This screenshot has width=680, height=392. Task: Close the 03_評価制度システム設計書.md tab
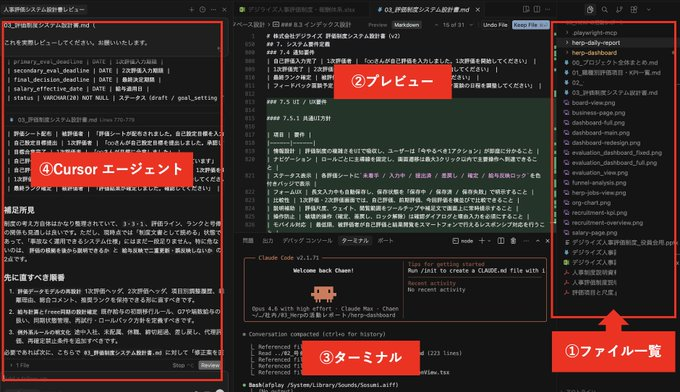477,9
